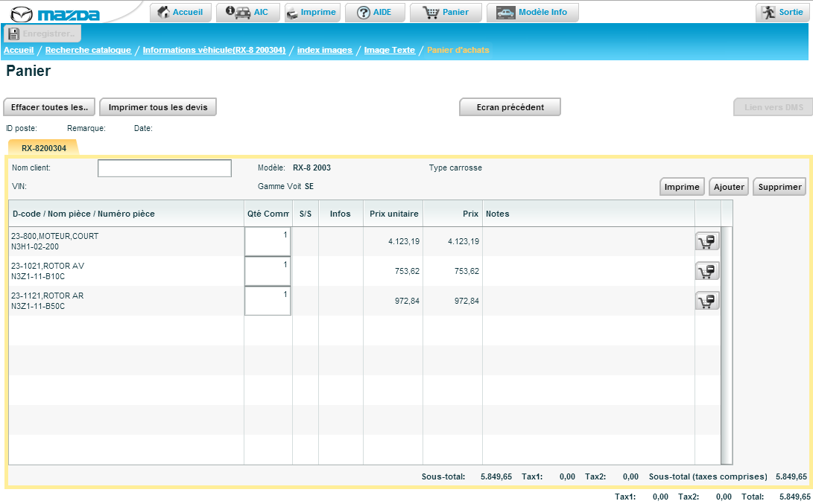This screenshot has height=504, width=813.
Task: Open the Accueil home toolbar button
Action: pos(181,13)
